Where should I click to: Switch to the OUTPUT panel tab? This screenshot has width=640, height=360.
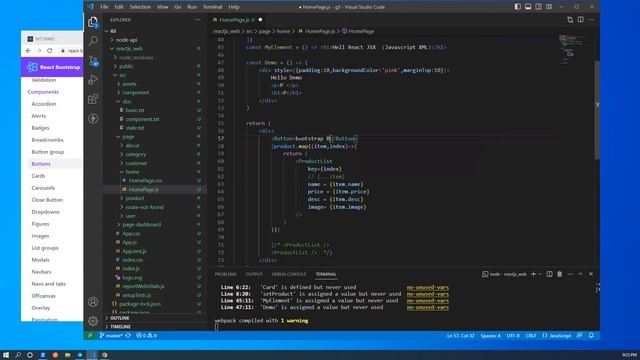(254, 274)
